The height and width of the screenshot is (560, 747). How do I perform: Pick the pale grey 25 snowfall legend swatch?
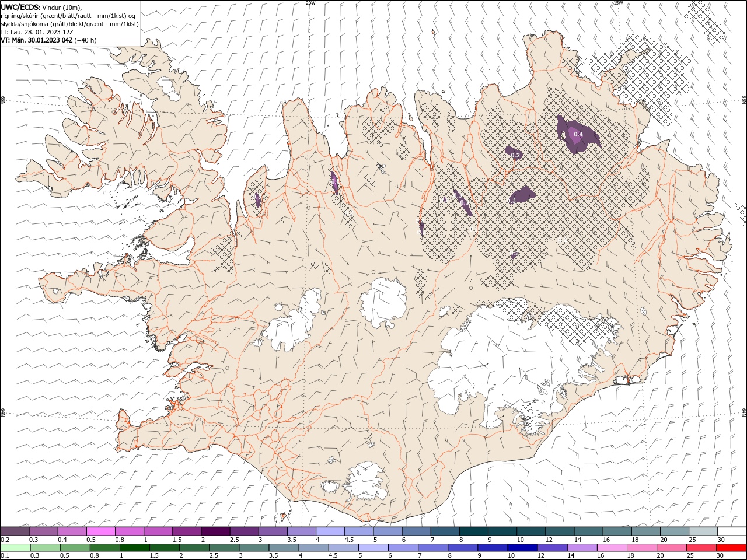(703, 531)
